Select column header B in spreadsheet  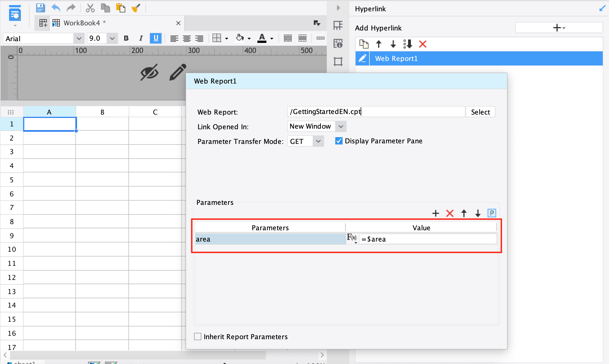[102, 112]
